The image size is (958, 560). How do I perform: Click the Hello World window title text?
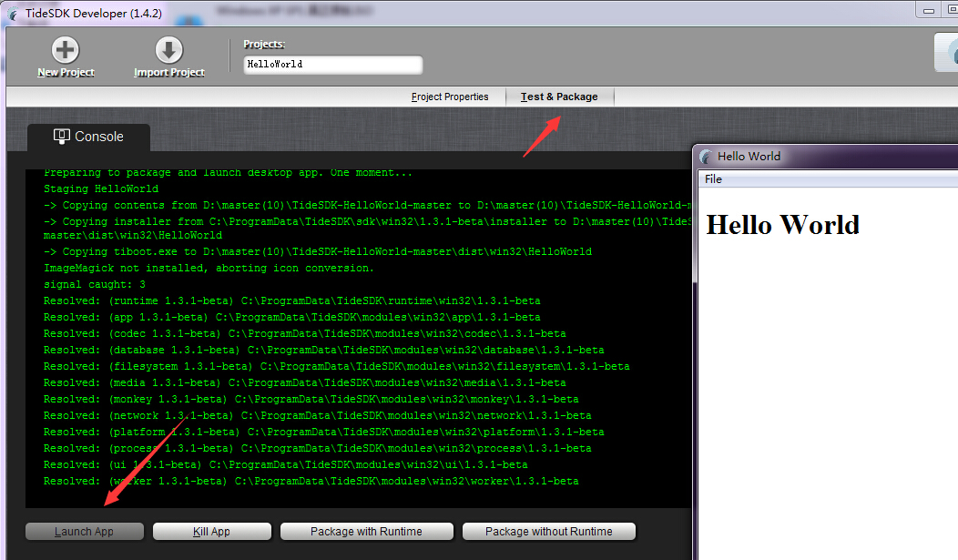(x=749, y=157)
